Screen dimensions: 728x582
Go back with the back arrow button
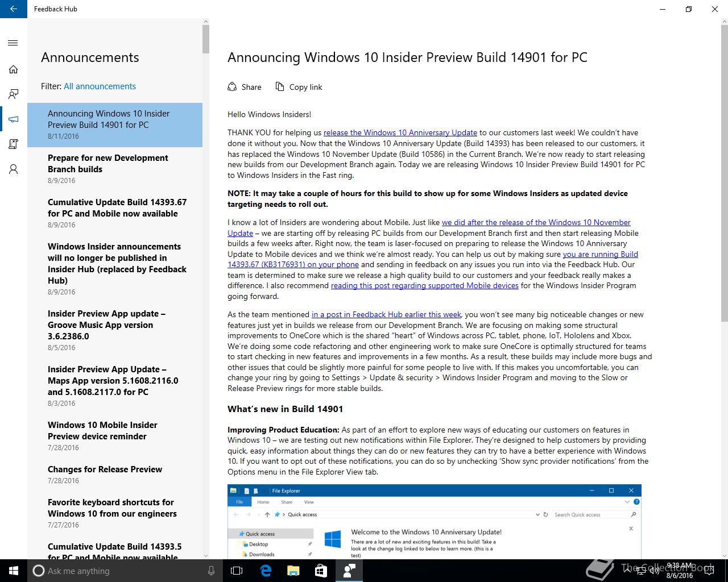pyautogui.click(x=14, y=9)
